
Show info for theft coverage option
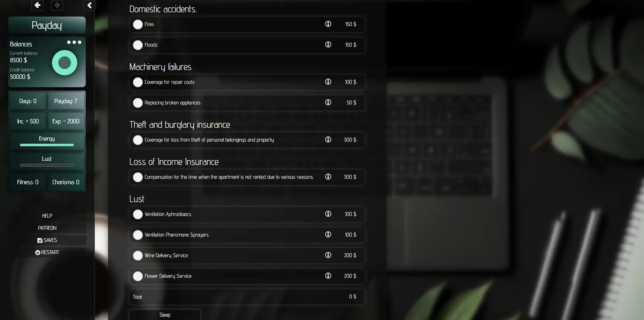(x=328, y=140)
